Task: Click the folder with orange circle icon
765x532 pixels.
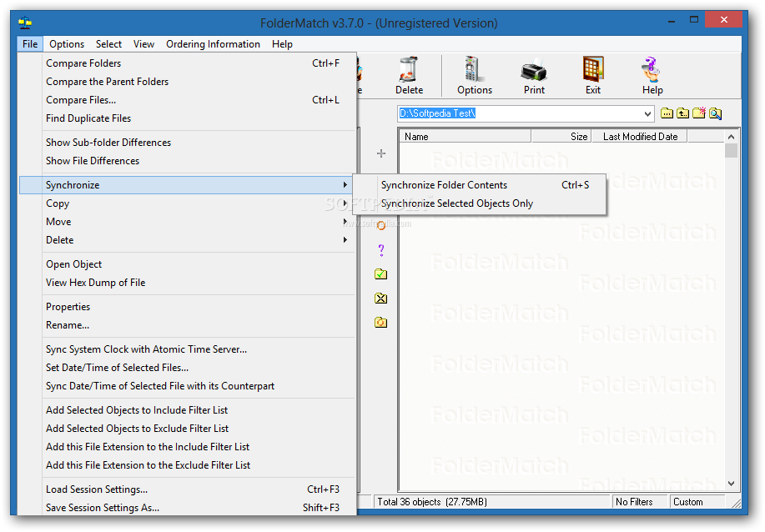Action: pos(381,323)
